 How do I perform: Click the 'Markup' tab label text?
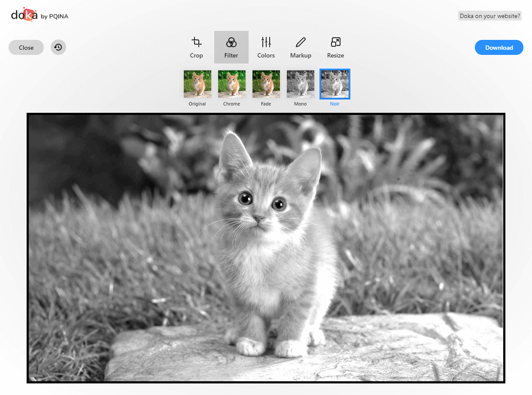pos(301,55)
